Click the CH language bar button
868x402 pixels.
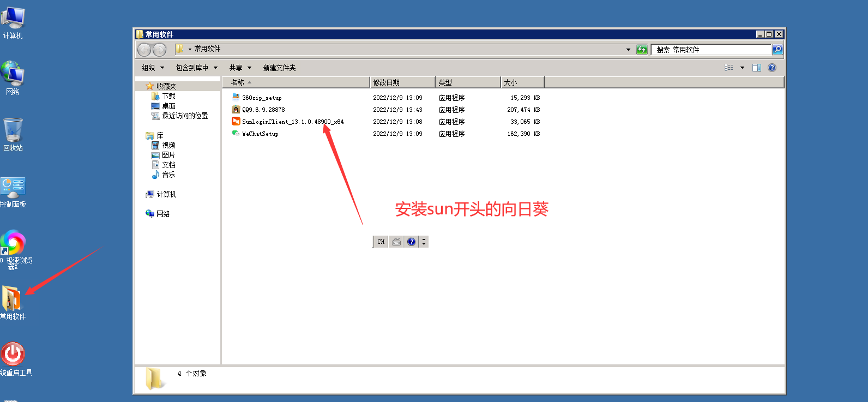(x=381, y=242)
